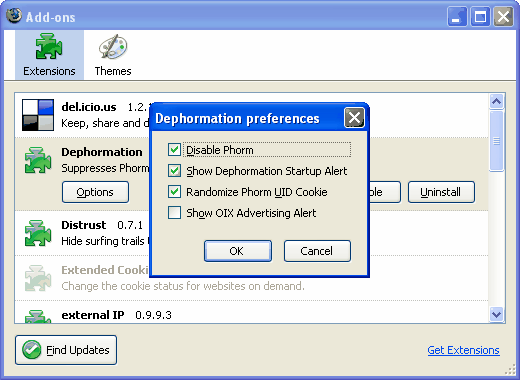Open the Themes palette icon
This screenshot has width=520, height=380.
point(113,47)
